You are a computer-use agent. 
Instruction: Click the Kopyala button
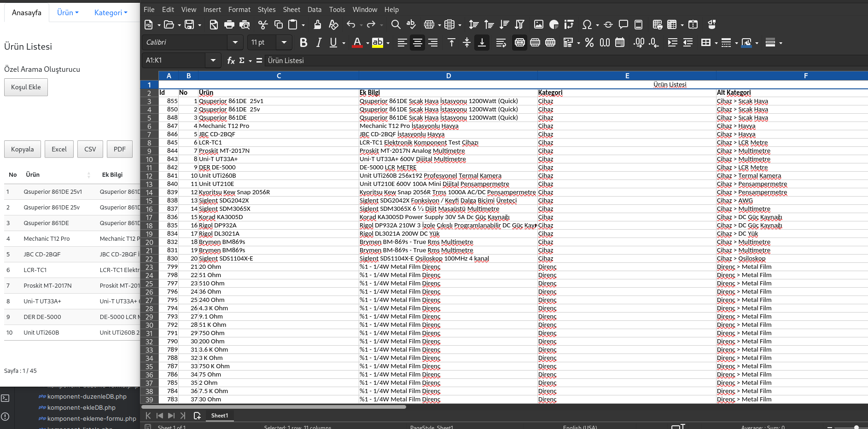tap(23, 150)
